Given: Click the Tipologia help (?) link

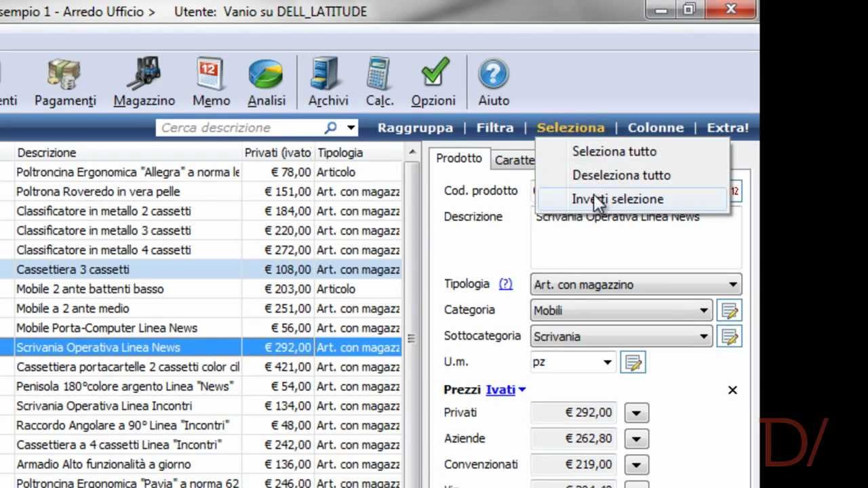Looking at the screenshot, I should pos(505,284).
